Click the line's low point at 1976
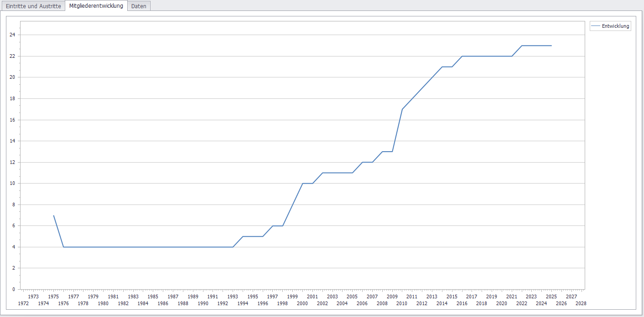The height and width of the screenshot is (317, 644). pos(63,247)
